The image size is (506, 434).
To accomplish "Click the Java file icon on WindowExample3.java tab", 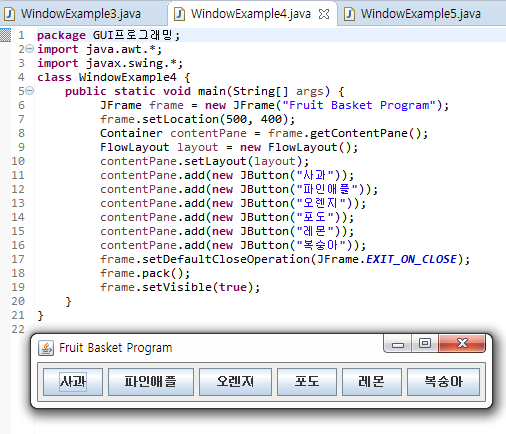I will (9, 14).
